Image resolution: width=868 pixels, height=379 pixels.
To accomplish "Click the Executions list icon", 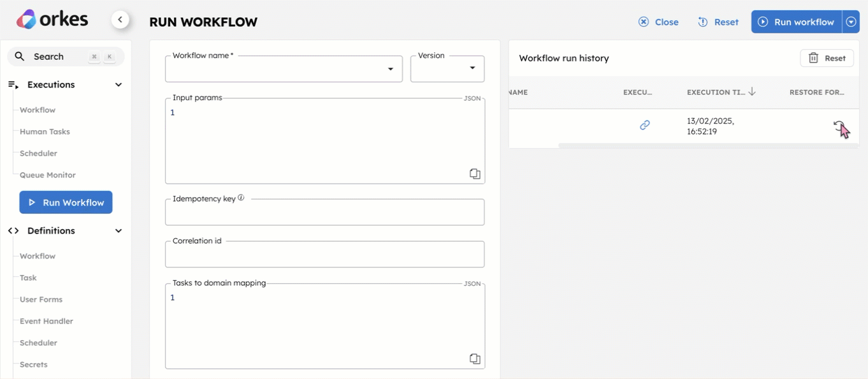I will point(13,85).
